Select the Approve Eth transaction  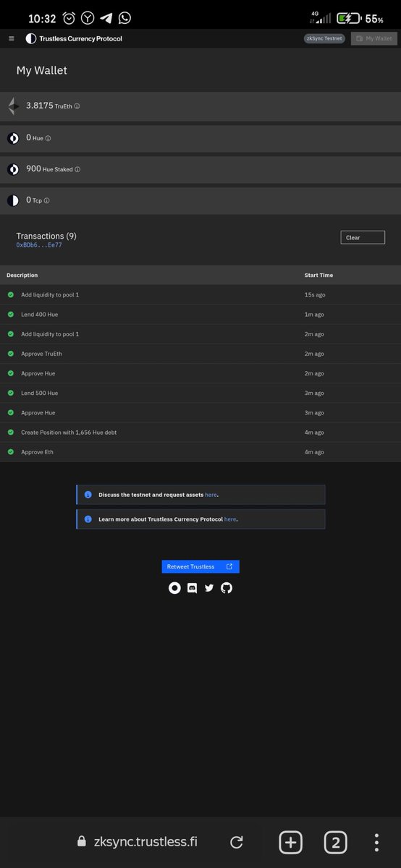200,452
